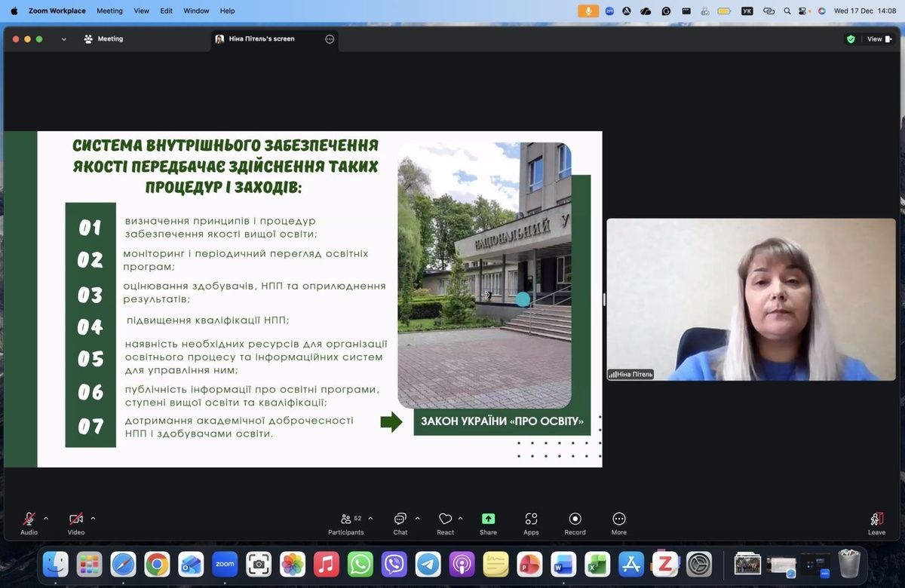Open Telegram from the Dock
The height and width of the screenshot is (588, 905).
pyautogui.click(x=428, y=564)
